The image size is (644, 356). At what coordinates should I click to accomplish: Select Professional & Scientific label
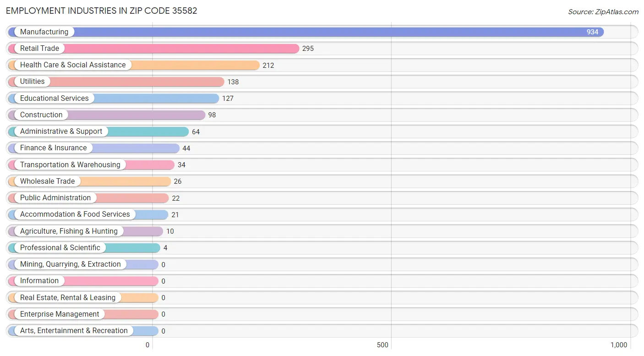(60, 248)
